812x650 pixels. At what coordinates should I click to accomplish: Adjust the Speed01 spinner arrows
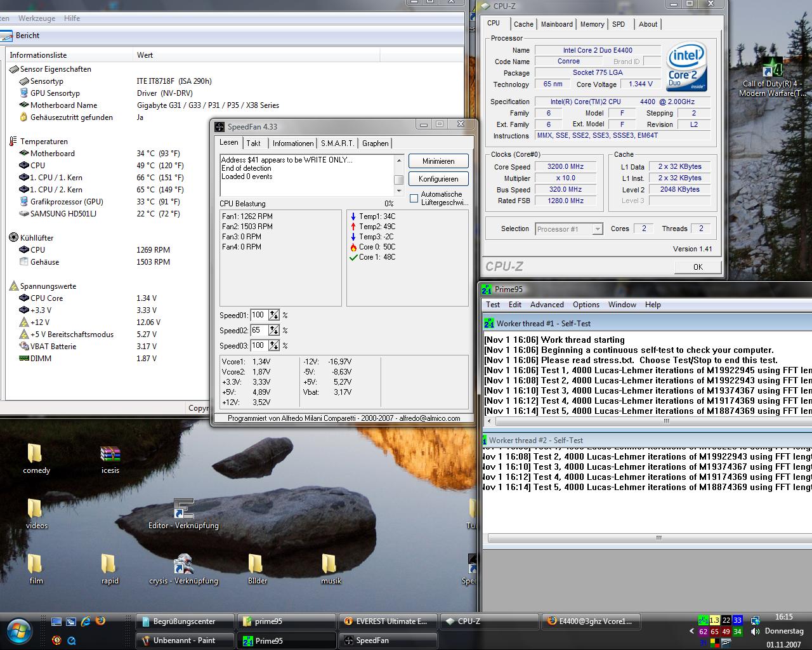(x=274, y=315)
